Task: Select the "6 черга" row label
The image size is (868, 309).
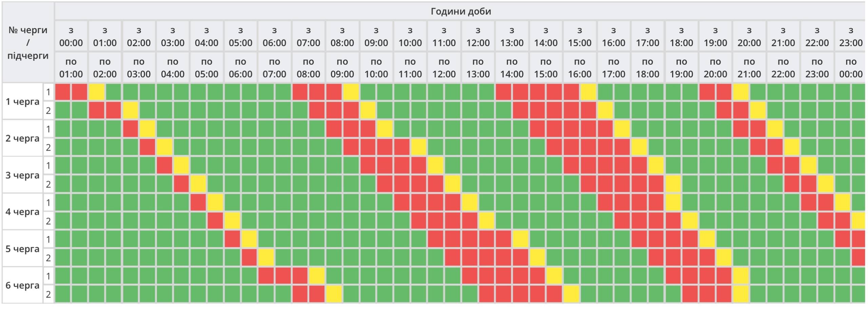Action: (22, 285)
